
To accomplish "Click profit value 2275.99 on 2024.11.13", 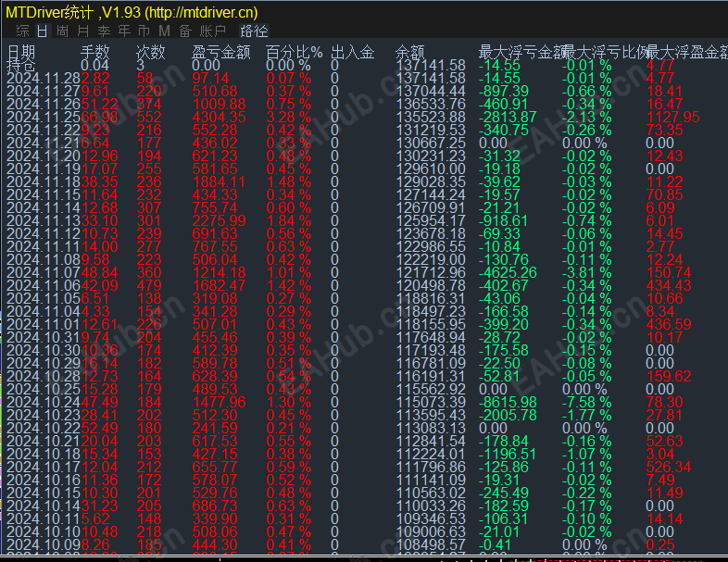I will pos(219,221).
